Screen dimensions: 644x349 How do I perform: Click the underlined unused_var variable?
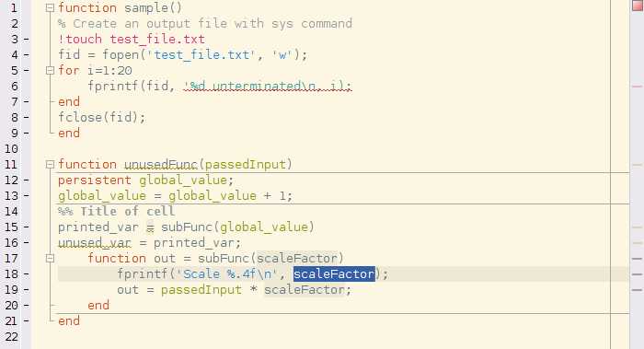click(x=95, y=243)
